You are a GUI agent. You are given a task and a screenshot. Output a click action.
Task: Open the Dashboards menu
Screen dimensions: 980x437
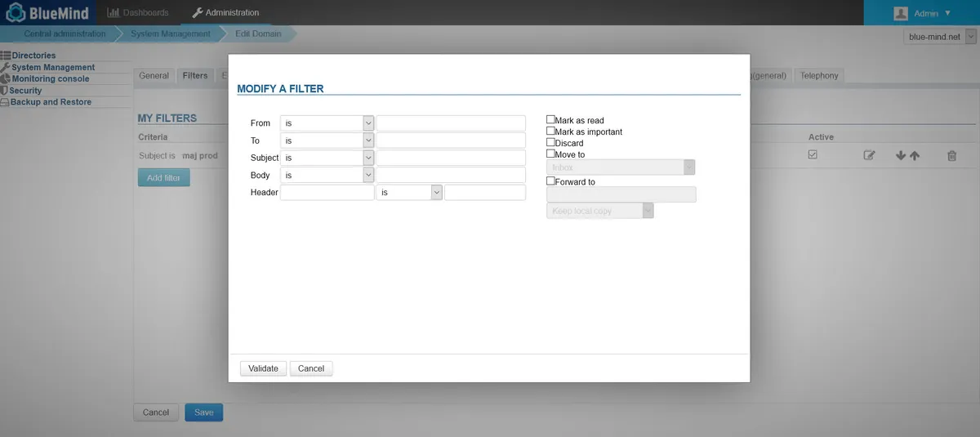pyautogui.click(x=138, y=12)
